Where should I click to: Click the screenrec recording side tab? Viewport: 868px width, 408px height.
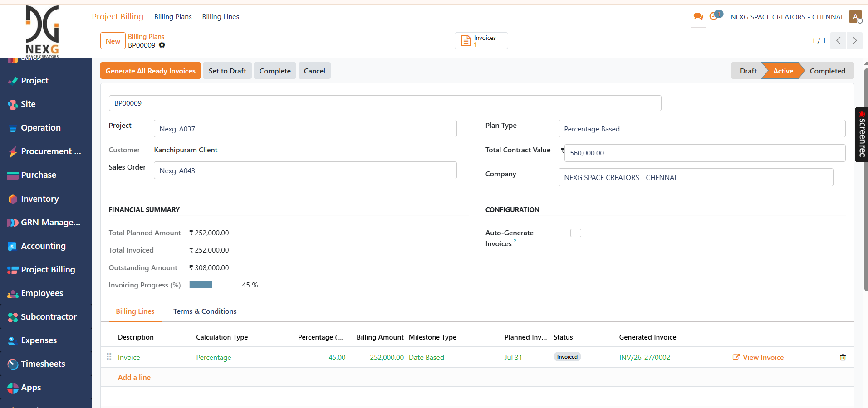pyautogui.click(x=862, y=135)
